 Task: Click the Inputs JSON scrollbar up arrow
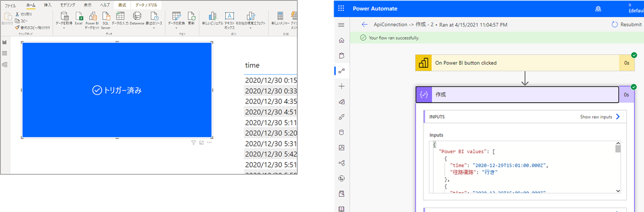pos(618,143)
